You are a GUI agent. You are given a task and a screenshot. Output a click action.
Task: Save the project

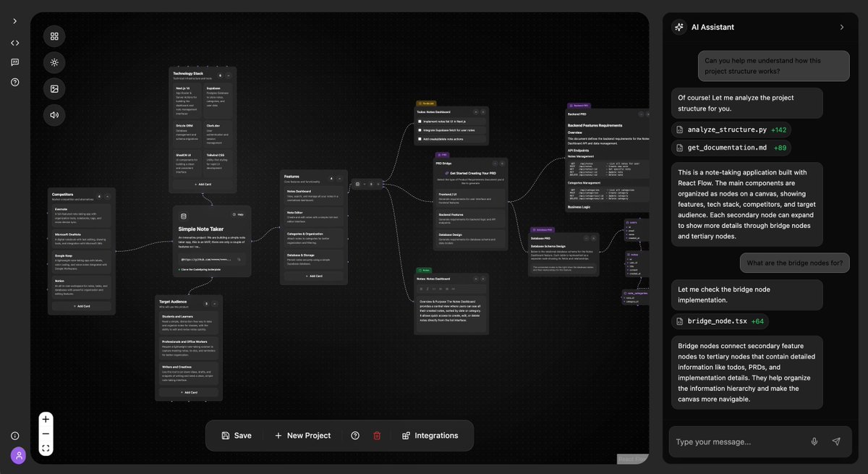pos(237,436)
